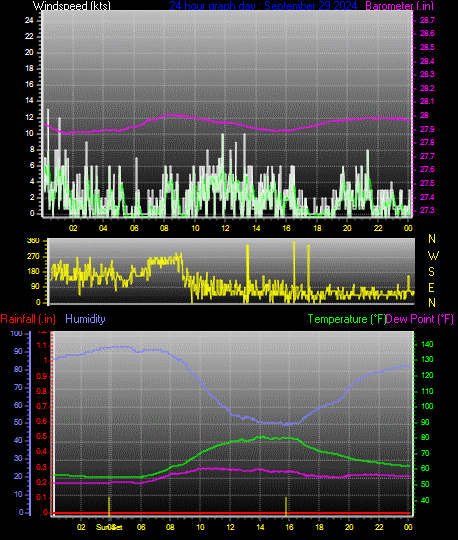Click the bottom "N" compass letter beside 0
This screenshot has width=458, height=540.
click(432, 302)
